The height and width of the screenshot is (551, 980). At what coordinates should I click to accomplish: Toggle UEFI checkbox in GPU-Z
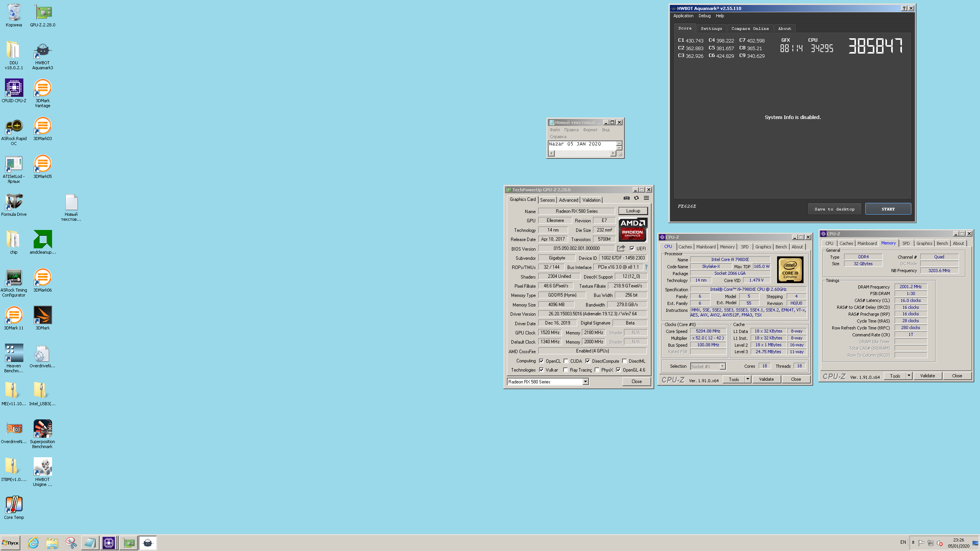click(632, 249)
